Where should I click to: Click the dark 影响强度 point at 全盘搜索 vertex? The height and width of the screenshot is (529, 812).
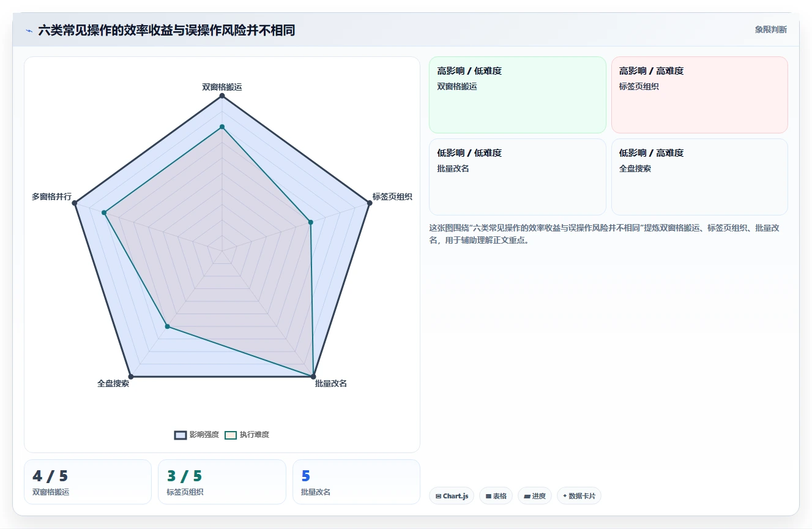[x=131, y=377]
